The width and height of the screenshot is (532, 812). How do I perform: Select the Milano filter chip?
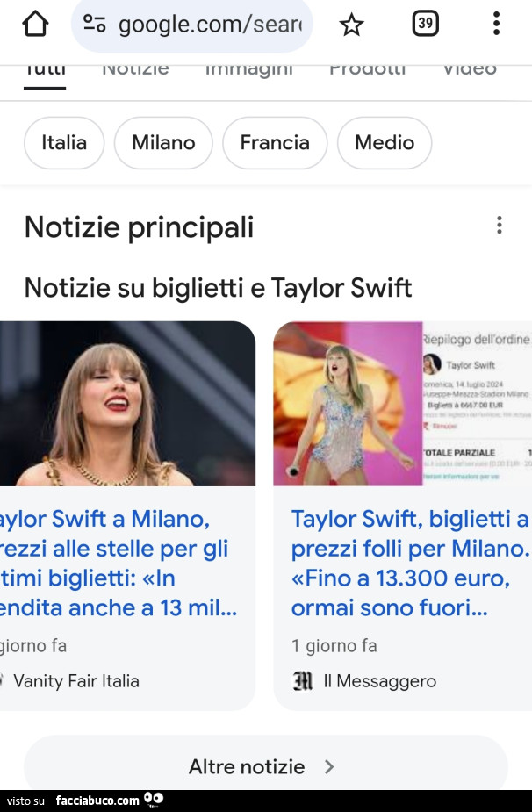click(x=163, y=142)
